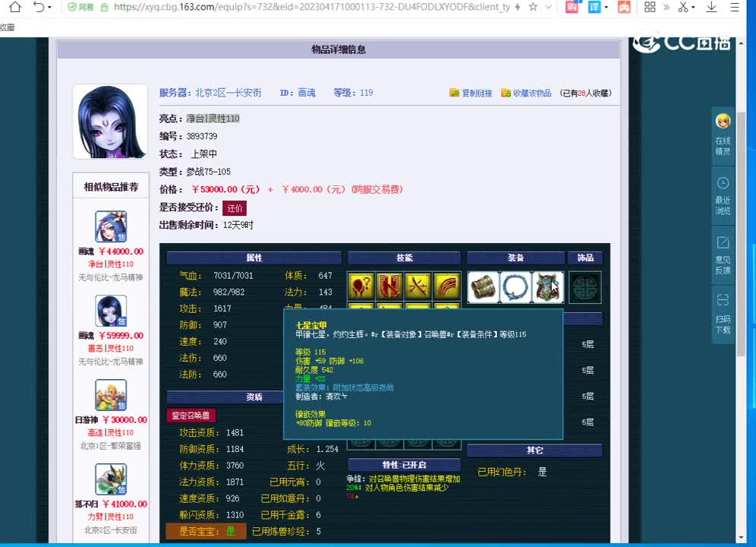Select the fourth yellow skill icon
The width and height of the screenshot is (756, 547).
(x=446, y=286)
